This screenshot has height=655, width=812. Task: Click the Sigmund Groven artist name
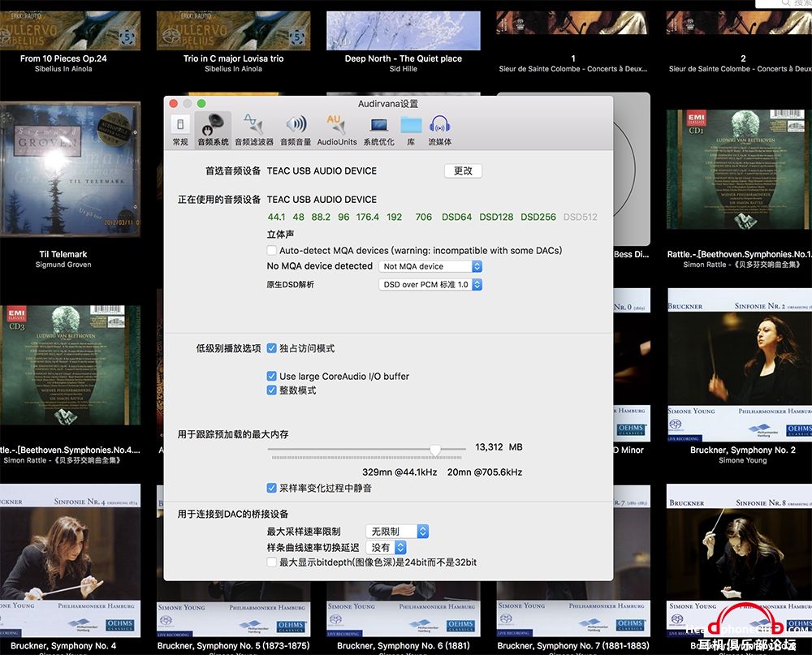click(63, 265)
